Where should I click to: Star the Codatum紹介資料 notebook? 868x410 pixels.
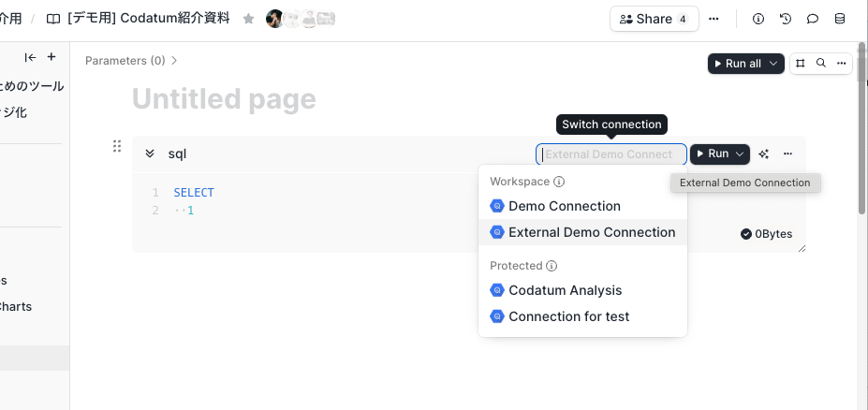(248, 19)
